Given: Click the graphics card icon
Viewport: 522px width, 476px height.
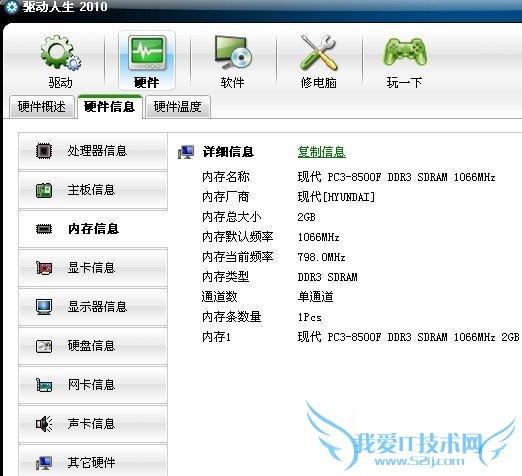Looking at the screenshot, I should click(x=44, y=268).
